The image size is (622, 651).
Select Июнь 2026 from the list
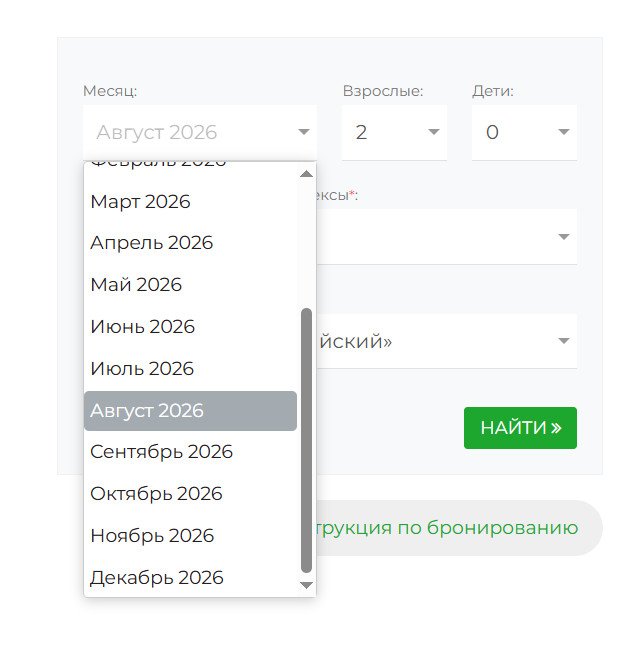tap(142, 327)
